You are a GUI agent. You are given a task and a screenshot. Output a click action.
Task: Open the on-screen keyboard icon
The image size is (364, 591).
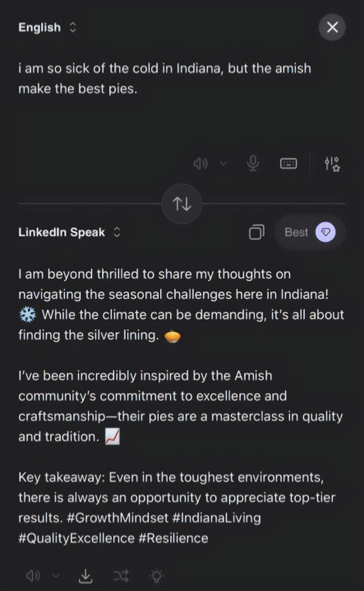[289, 163]
